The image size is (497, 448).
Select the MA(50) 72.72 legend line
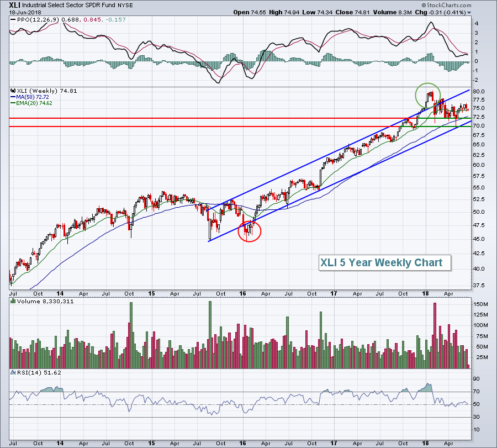click(30, 97)
